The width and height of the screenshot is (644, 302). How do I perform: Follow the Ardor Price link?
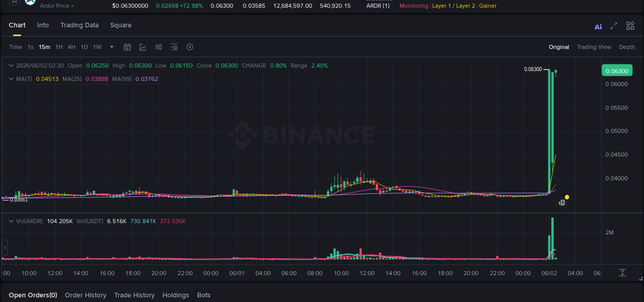(x=57, y=6)
